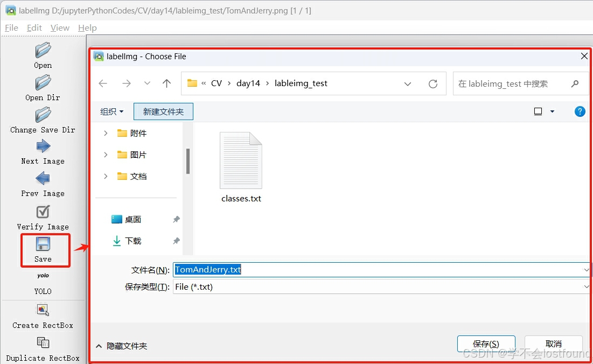Screen dimensions: 593x364
Task: Click the 新建文件夹 button
Action: 163,111
